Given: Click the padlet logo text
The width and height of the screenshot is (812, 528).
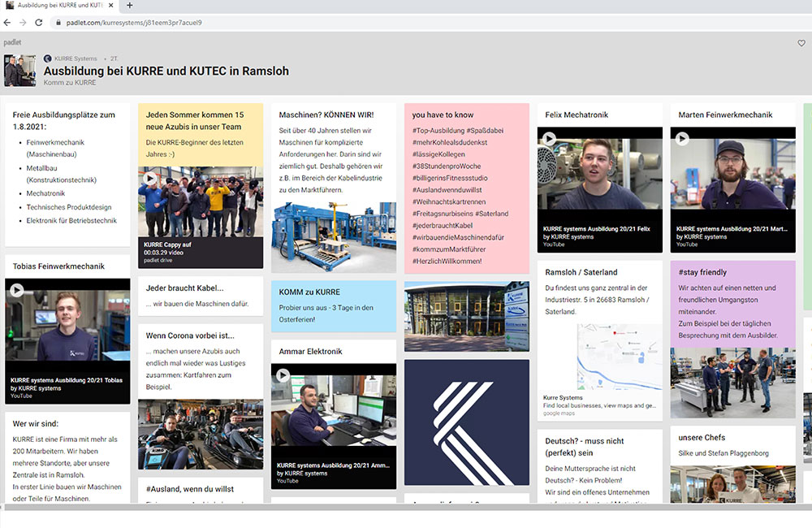Looking at the screenshot, I should [12, 42].
